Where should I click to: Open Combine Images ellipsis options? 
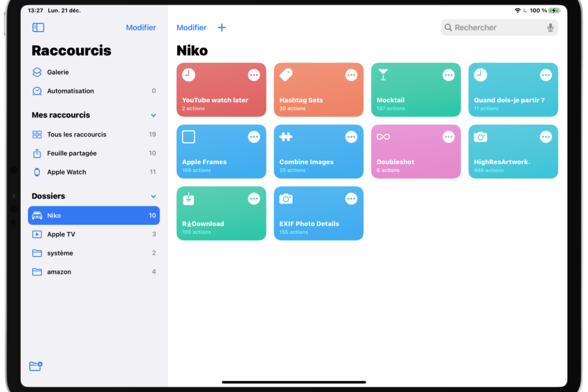click(x=351, y=137)
